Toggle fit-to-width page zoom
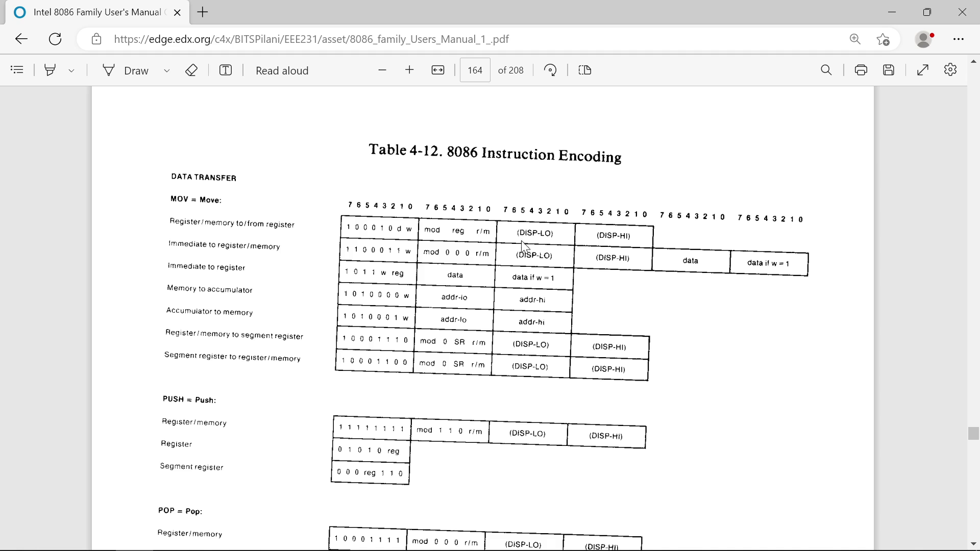Viewport: 980px width, 551px height. 438,70
